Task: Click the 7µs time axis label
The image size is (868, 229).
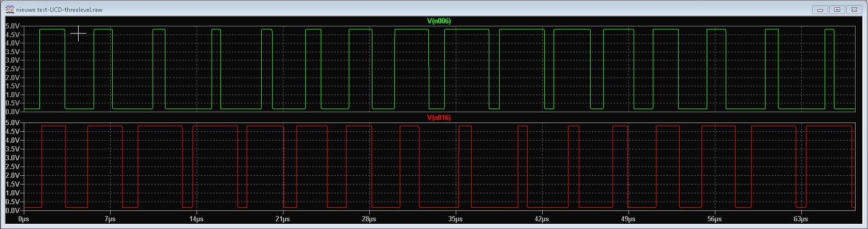Action: pos(110,219)
